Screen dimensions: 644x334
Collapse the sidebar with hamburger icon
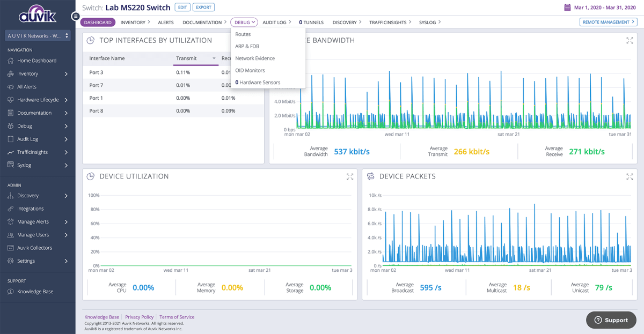[x=76, y=17]
